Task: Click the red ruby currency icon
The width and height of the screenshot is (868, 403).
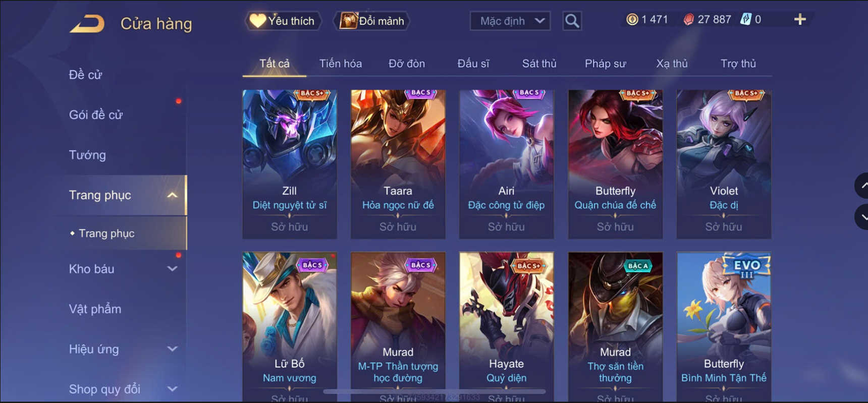Action: pyautogui.click(x=688, y=20)
